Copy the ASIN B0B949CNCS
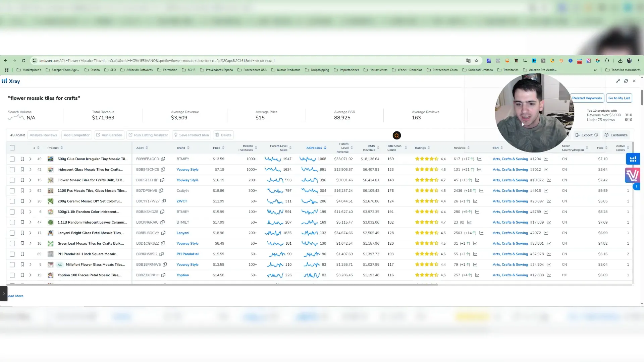This screenshot has width=644, height=362. [x=163, y=170]
